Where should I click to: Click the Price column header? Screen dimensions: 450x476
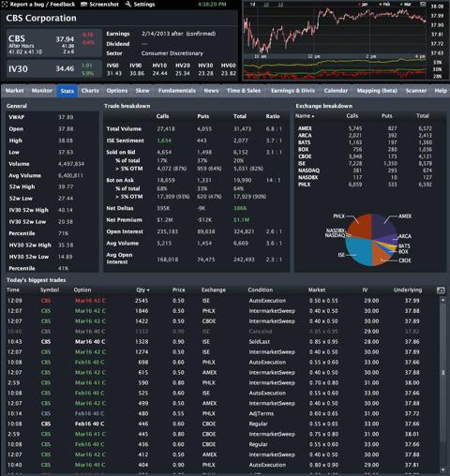pos(179,290)
